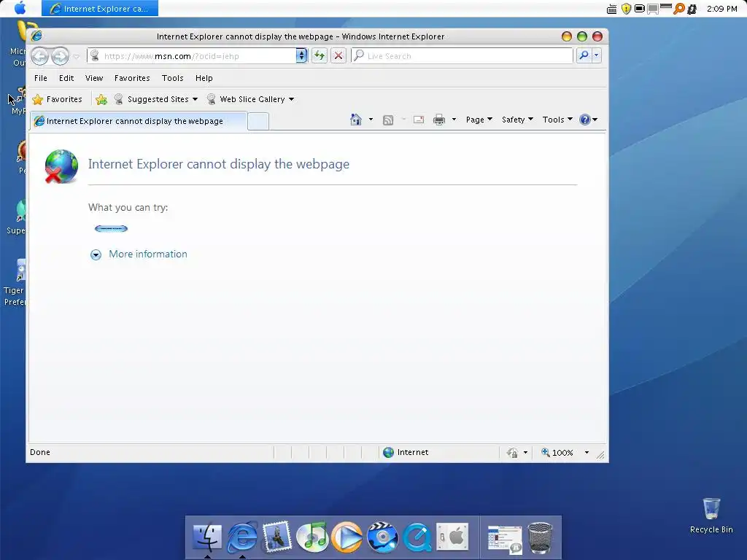Select the 'Internet Explorer cannot display' tab
This screenshot has height=560, width=747.
coord(138,121)
